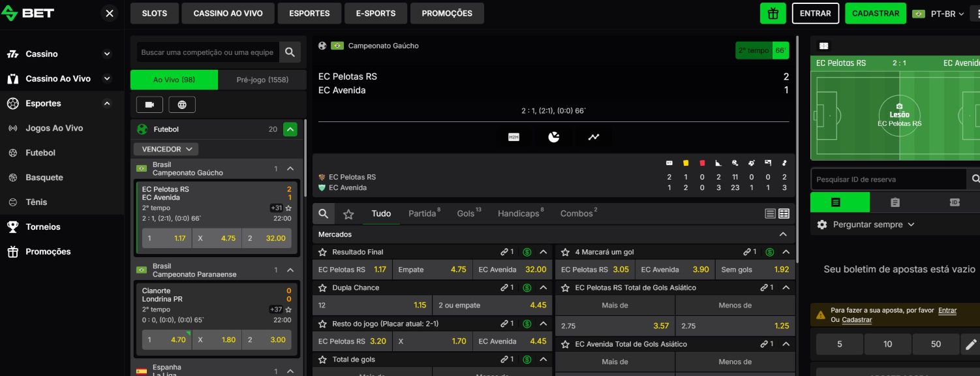Bet on Empate at 4.75 in Resultado Final
This screenshot has width=980, height=376.
tap(433, 270)
